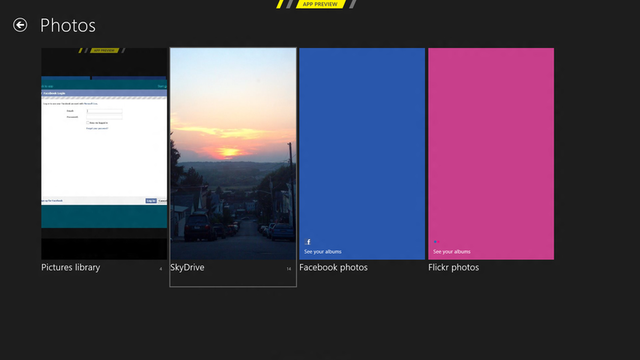Open the SkyDrive sunset photo tile
The height and width of the screenshot is (360, 640).
point(233,153)
